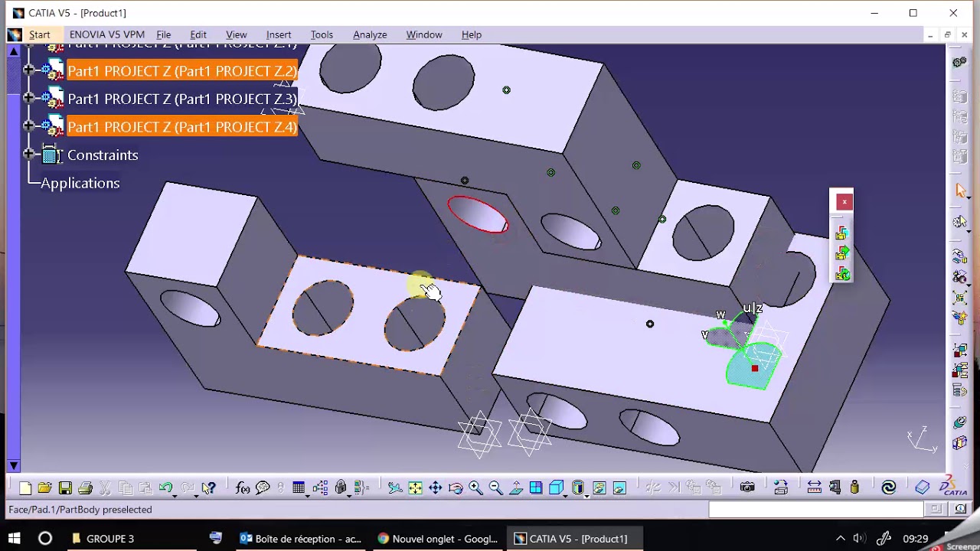Expand Part1 PROJECT Z.4 tree node
980x551 pixels.
coord(28,126)
